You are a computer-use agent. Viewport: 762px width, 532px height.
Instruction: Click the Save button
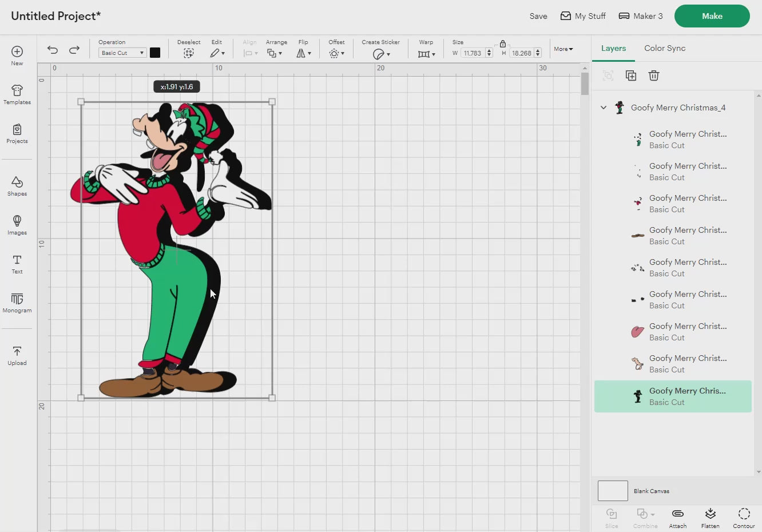click(538, 16)
